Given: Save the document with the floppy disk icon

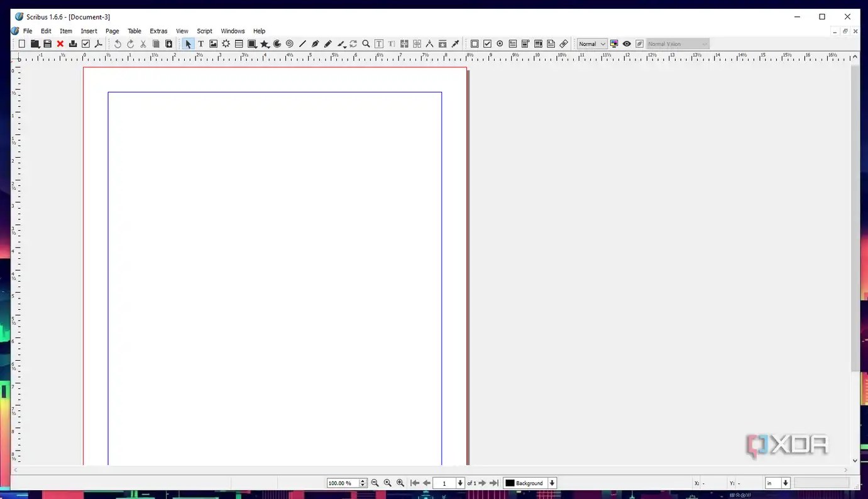Looking at the screenshot, I should (48, 44).
